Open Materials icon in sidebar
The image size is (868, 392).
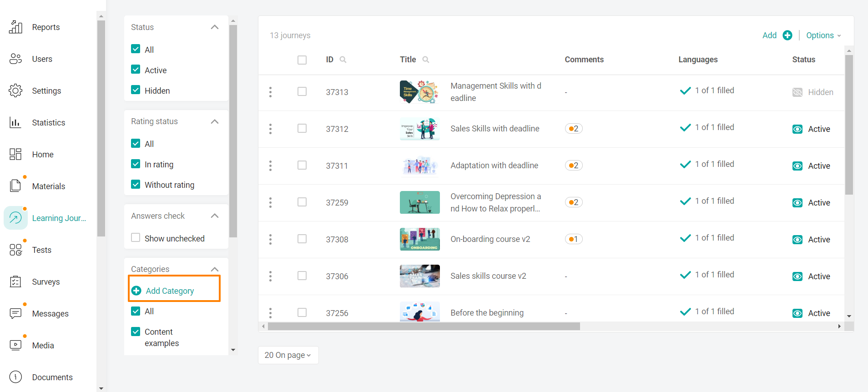coord(15,186)
